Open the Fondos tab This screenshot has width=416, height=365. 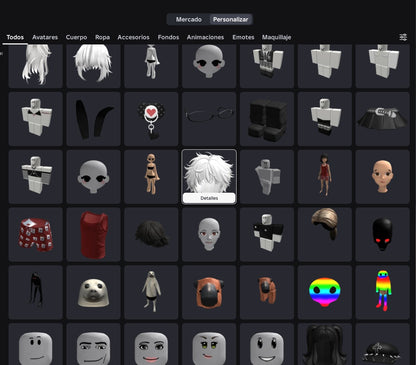[x=168, y=37]
